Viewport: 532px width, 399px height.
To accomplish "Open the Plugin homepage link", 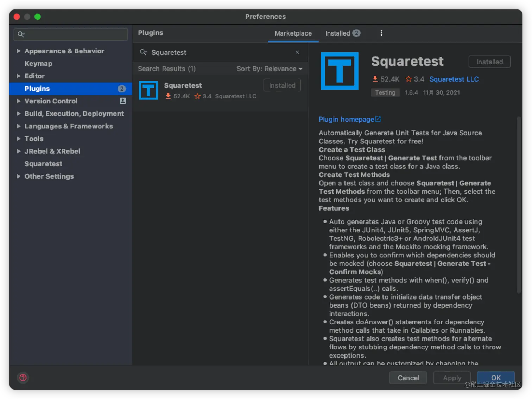I will click(346, 119).
